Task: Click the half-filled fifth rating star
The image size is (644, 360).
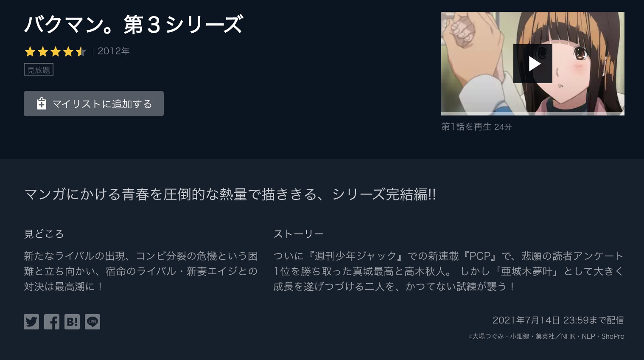Action: click(x=81, y=52)
